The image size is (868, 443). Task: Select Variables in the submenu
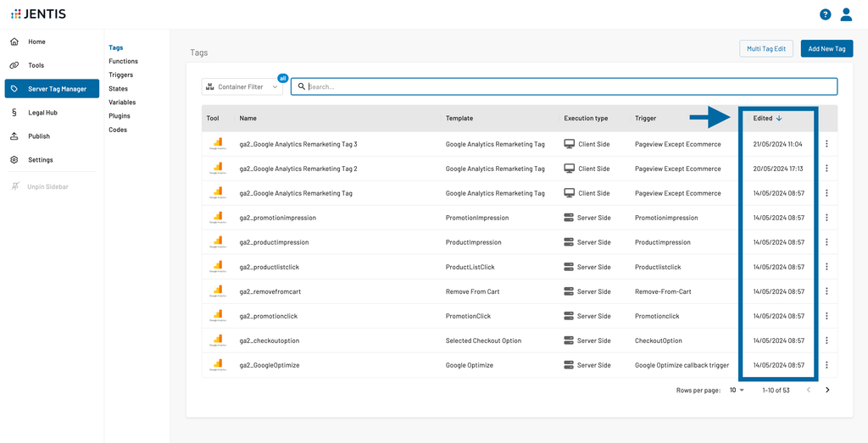click(122, 102)
